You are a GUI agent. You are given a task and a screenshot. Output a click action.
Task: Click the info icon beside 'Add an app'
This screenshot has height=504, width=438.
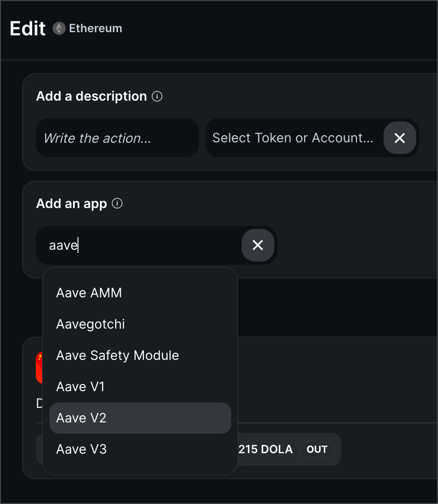coord(117,204)
